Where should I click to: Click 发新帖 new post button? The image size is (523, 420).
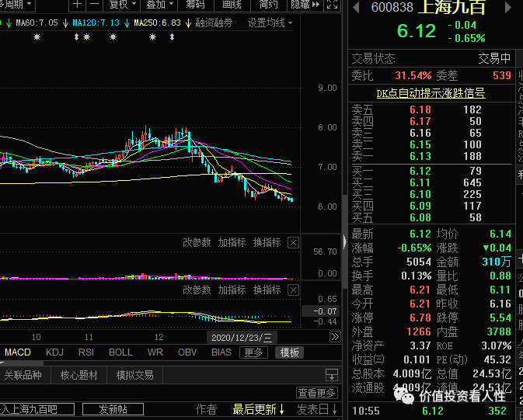tap(113, 409)
